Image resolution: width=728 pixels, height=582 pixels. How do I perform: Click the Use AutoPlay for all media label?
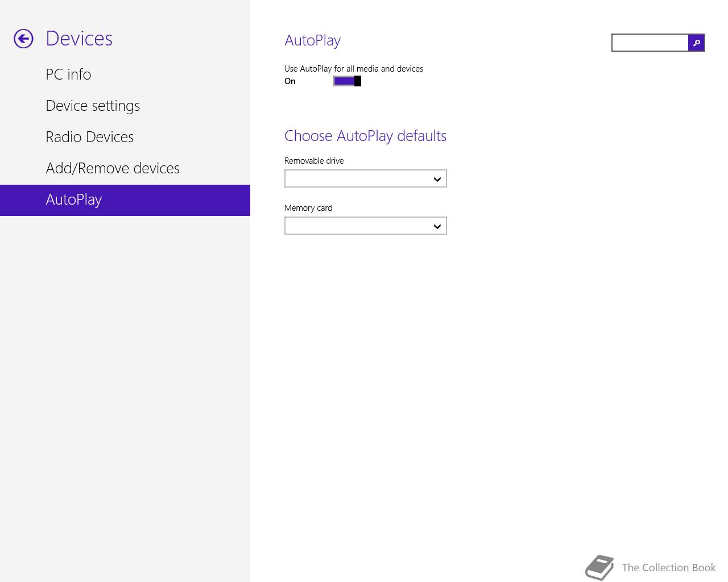tap(353, 69)
